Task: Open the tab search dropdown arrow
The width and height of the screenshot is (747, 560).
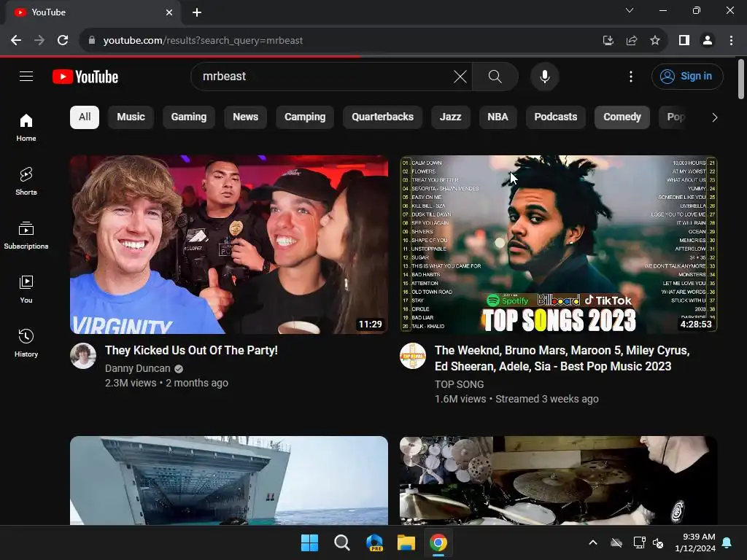Action: point(630,10)
